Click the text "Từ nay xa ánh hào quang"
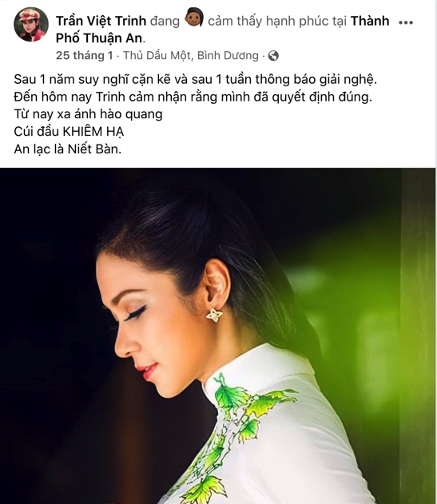The height and width of the screenshot is (504, 437). coord(88,114)
